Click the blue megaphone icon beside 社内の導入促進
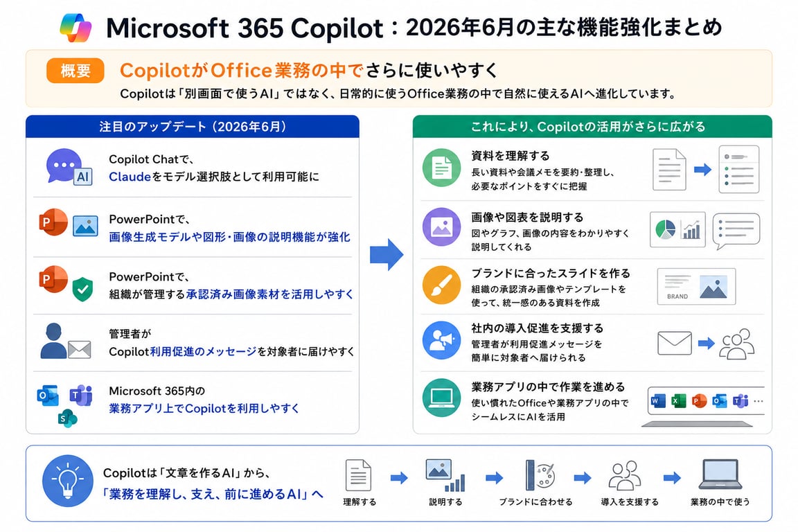Screen dimensions: 798x532 click(x=441, y=341)
